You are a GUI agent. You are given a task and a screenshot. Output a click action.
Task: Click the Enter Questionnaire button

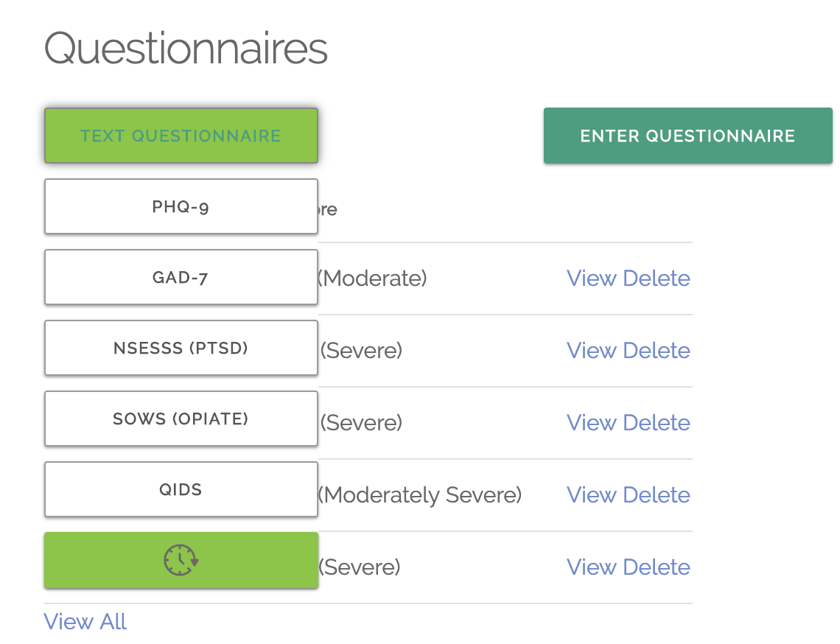tap(688, 136)
